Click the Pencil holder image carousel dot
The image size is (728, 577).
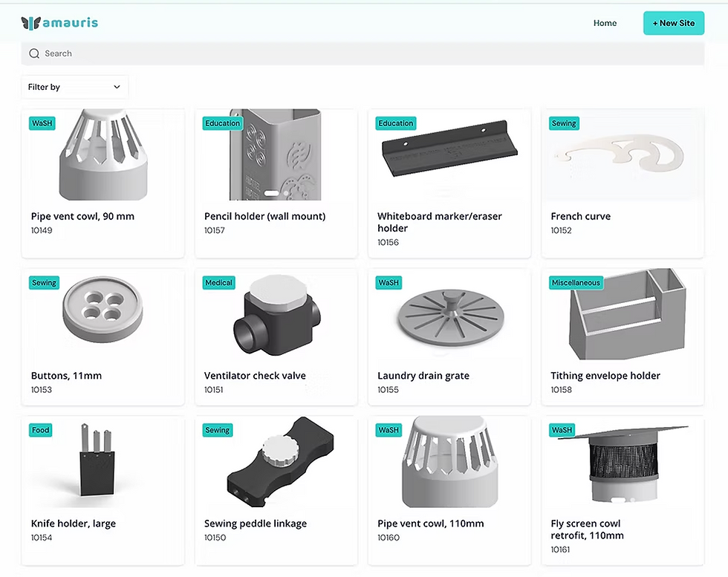286,192
